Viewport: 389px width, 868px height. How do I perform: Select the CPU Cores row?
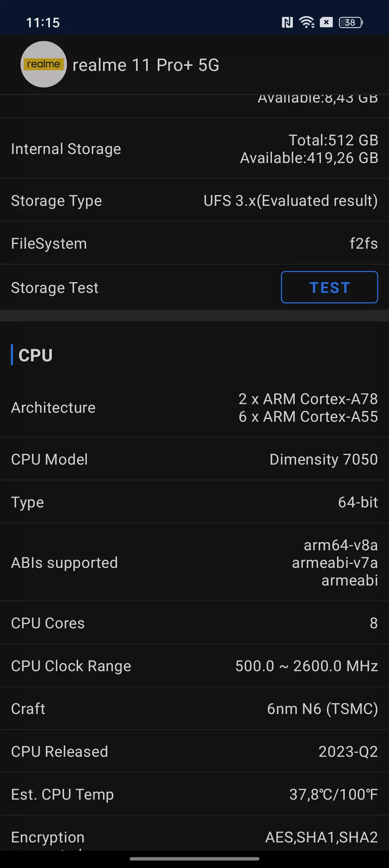(194, 623)
